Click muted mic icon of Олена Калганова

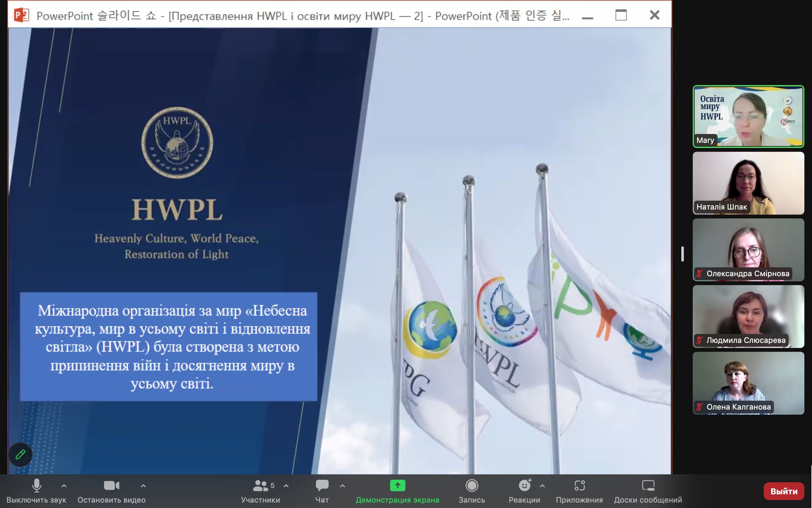coord(699,407)
